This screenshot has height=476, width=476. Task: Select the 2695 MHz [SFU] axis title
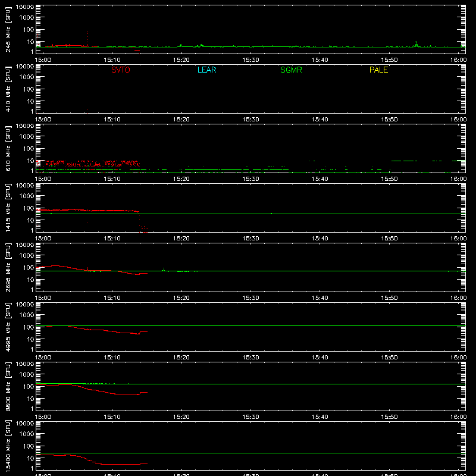coord(8,267)
